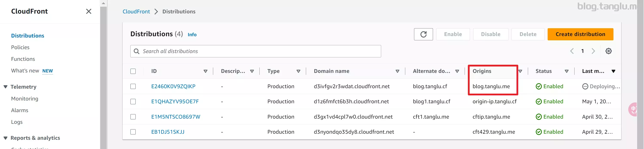Click domain d1z6fmfct6b3h.cloudfront.net
Image resolution: width=644 pixels, height=149 pixels.
(x=351, y=101)
